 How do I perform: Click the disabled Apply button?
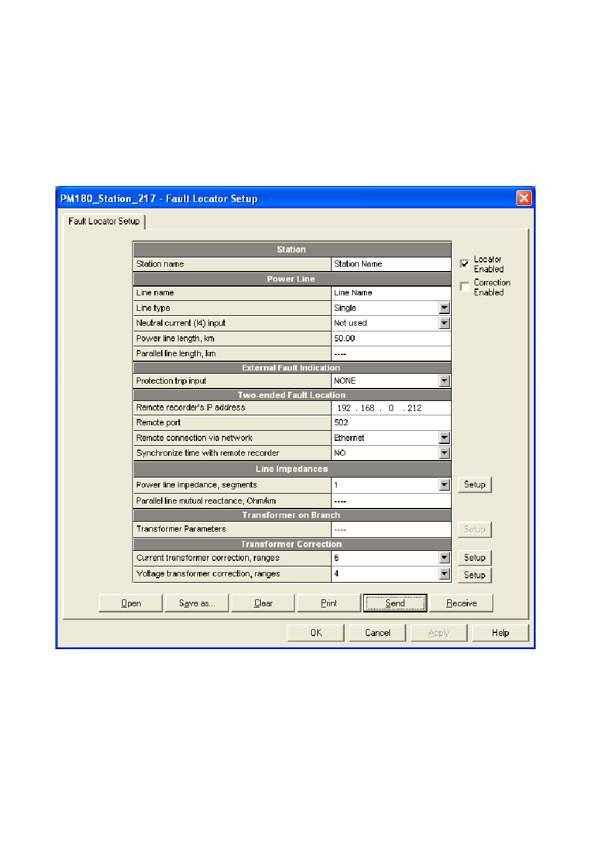pos(439,633)
